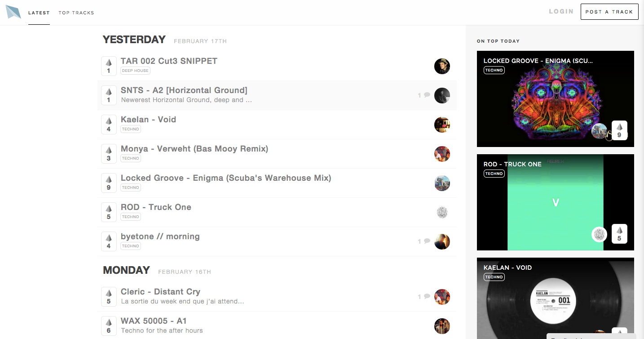This screenshot has height=339, width=644.
Task: Open Monya - Verweht (Bas Mooy Remix) track
Action: click(194, 148)
